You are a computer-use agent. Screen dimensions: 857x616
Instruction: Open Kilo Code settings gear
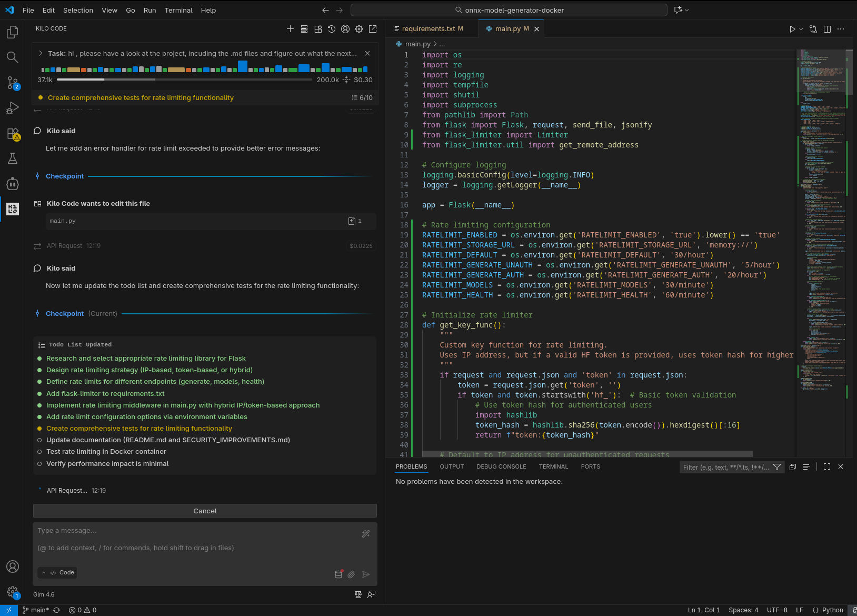click(x=359, y=29)
